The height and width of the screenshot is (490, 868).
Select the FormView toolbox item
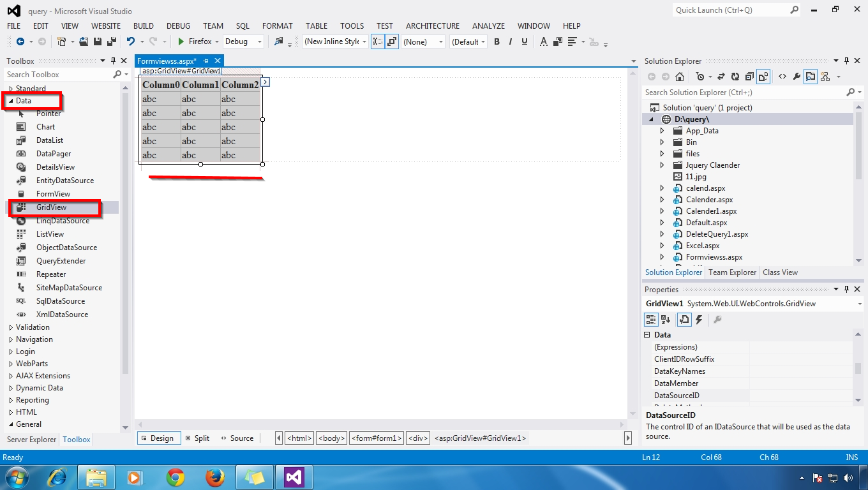[53, 194]
